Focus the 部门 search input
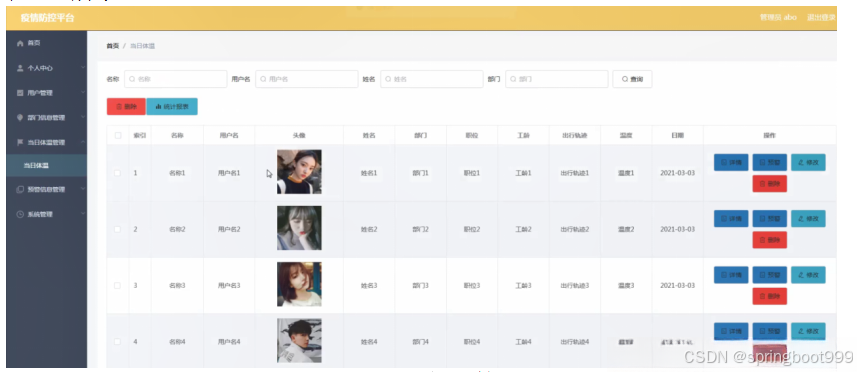857x372 pixels. (556, 79)
